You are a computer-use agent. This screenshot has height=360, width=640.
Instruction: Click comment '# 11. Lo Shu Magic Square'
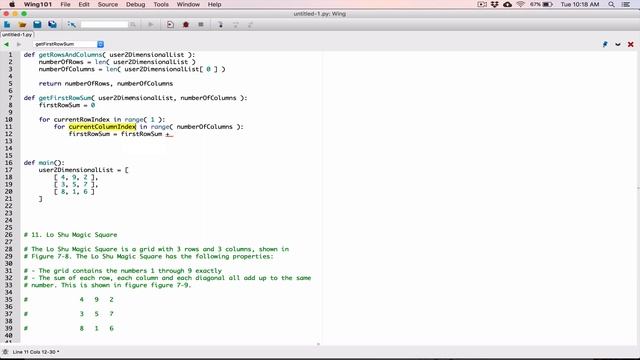[x=70, y=235]
